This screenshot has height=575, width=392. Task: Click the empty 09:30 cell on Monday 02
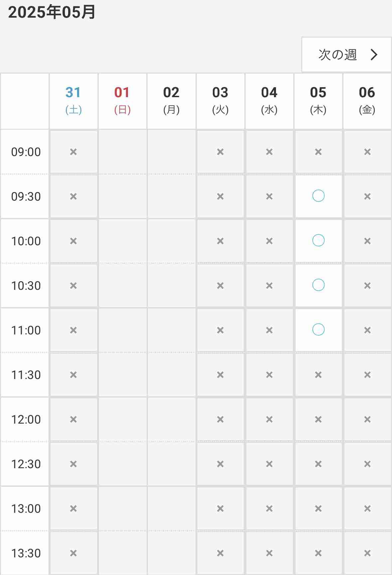tap(171, 196)
